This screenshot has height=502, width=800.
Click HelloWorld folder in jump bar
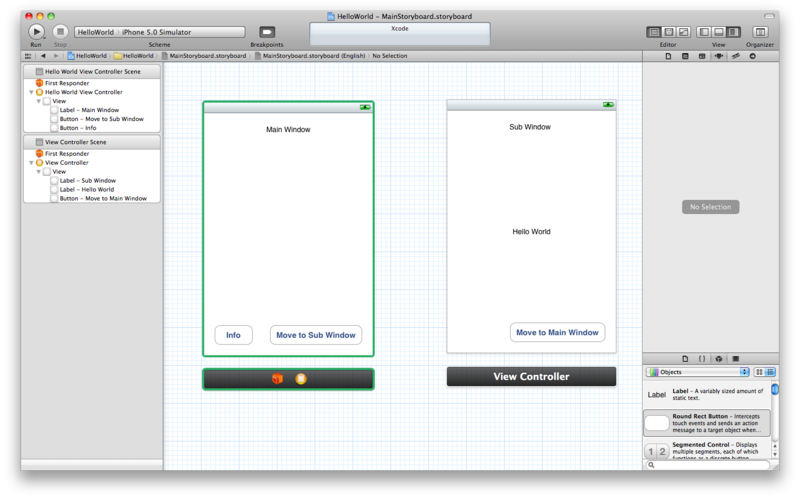[x=134, y=56]
